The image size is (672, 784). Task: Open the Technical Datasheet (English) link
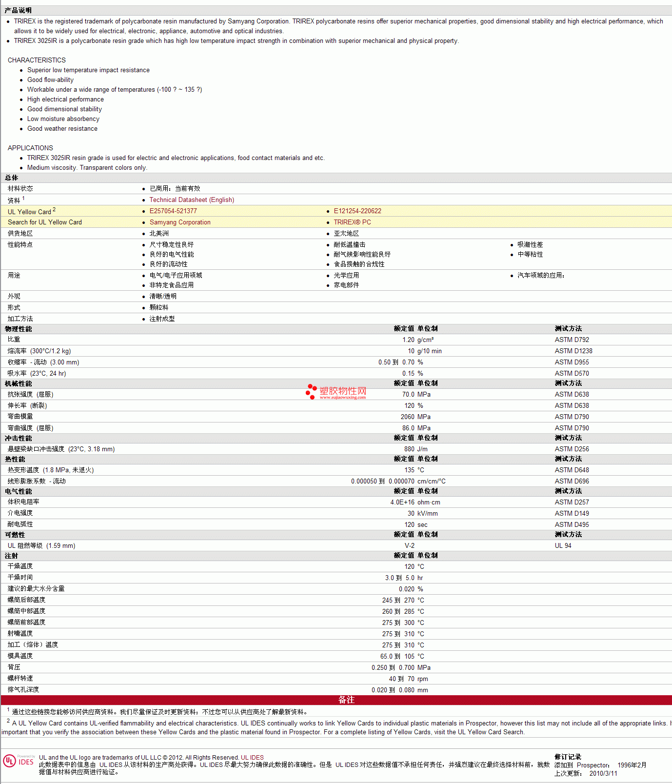[x=192, y=200]
